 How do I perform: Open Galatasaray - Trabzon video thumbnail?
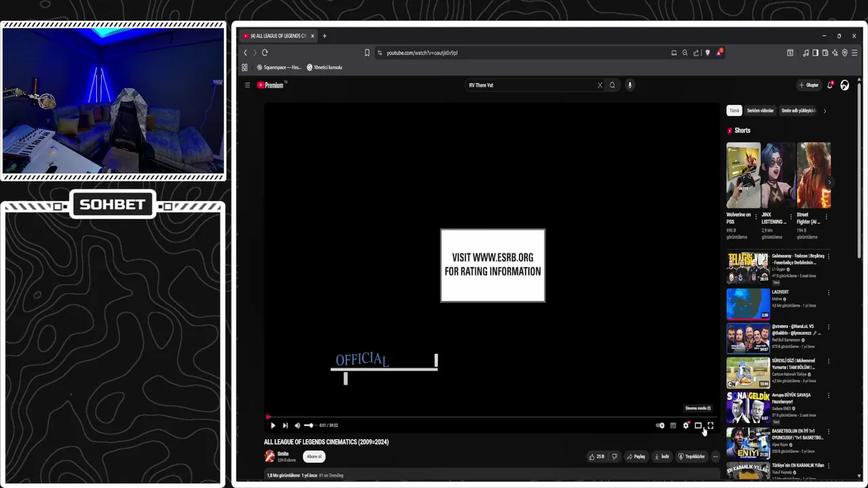[x=748, y=267]
